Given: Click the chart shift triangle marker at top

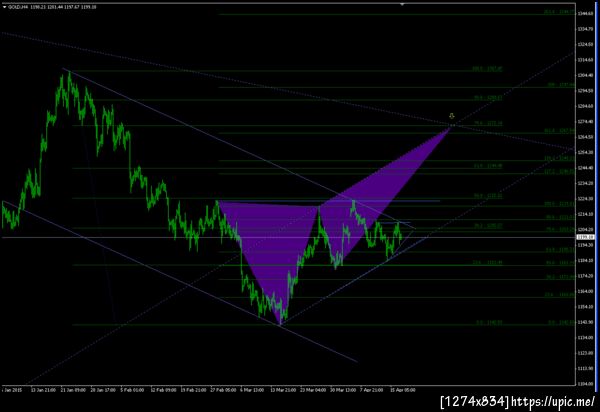Looking at the screenshot, I should pyautogui.click(x=402, y=4).
